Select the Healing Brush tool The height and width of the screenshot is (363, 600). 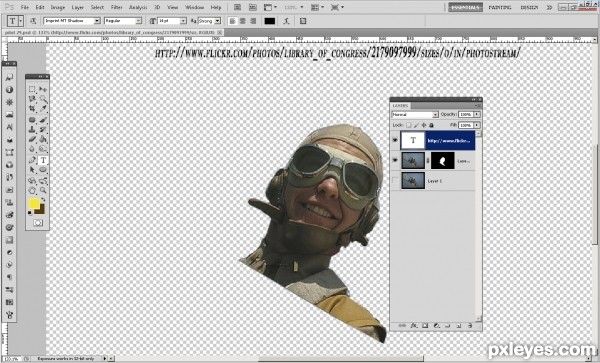pos(32,120)
